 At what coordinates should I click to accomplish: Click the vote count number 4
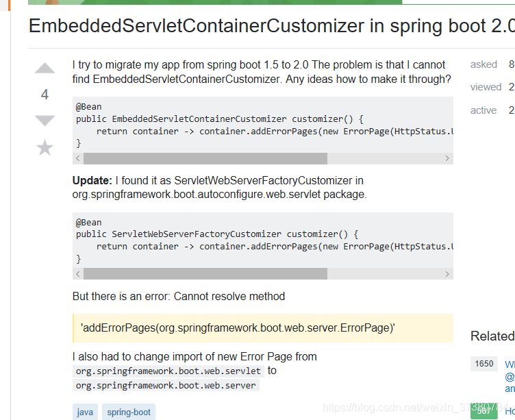pos(45,95)
